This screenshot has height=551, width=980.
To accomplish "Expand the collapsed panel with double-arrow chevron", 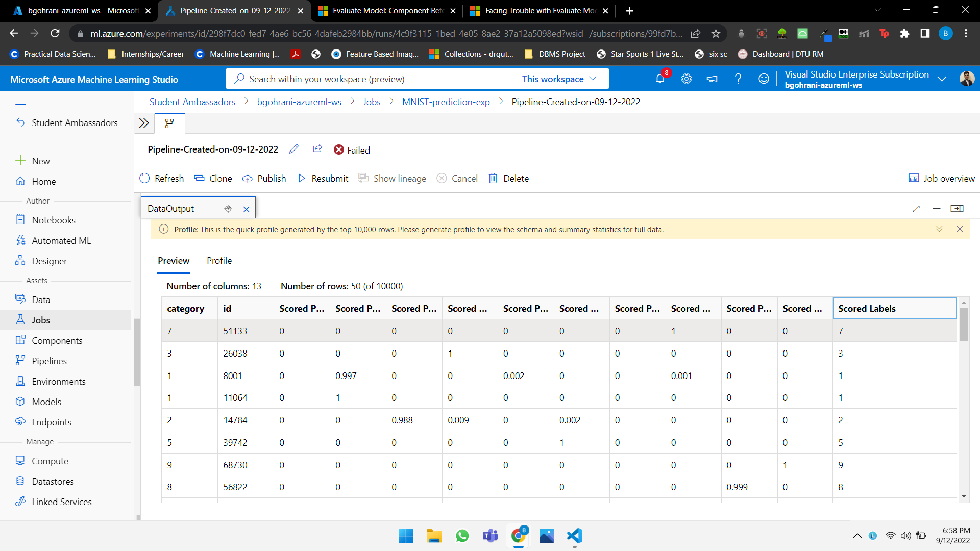I will [x=143, y=123].
